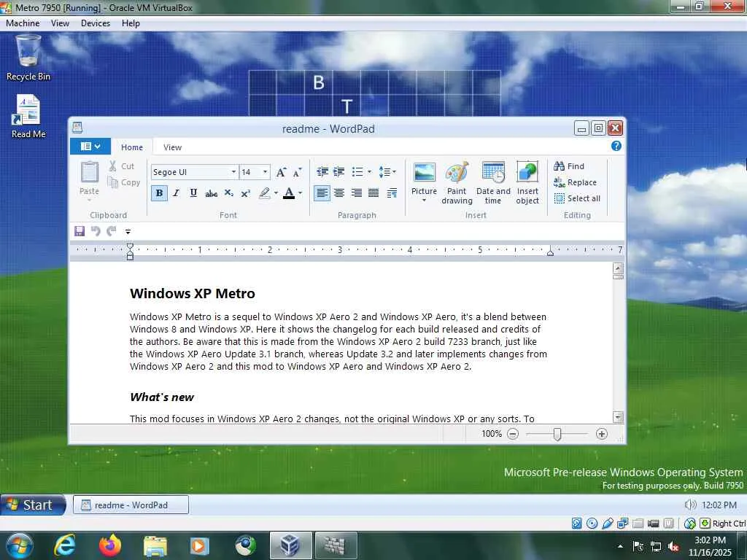Click the Redo arrow
The width and height of the screenshot is (747, 560).
[112, 231]
